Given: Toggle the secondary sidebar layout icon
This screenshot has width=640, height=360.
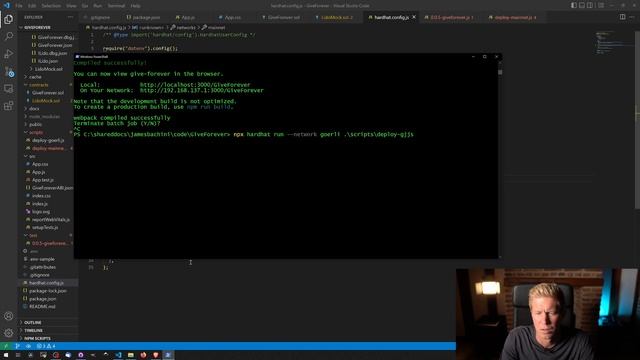Looking at the screenshot, I should (x=590, y=5).
